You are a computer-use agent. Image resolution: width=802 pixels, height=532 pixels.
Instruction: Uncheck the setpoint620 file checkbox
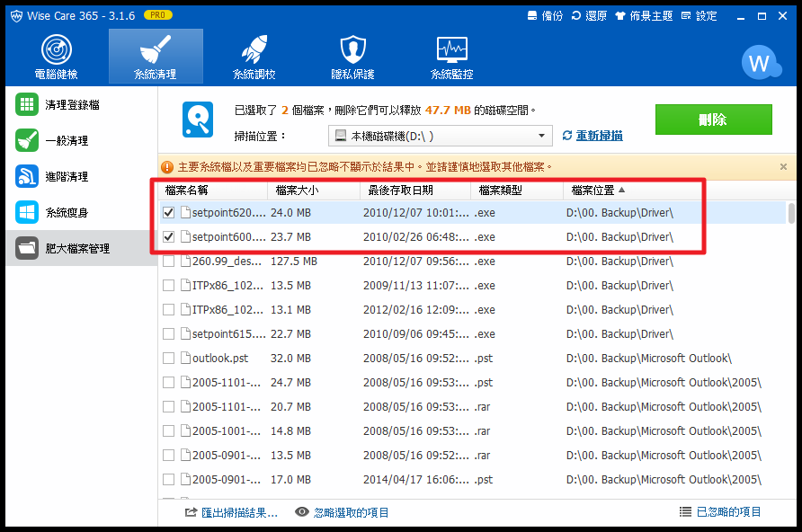[x=169, y=213]
